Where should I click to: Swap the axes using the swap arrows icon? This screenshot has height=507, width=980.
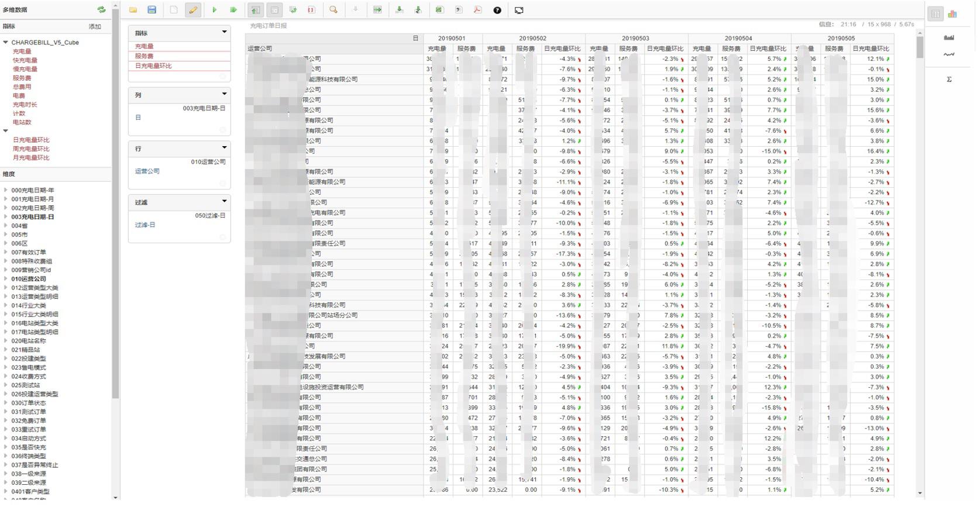[293, 10]
